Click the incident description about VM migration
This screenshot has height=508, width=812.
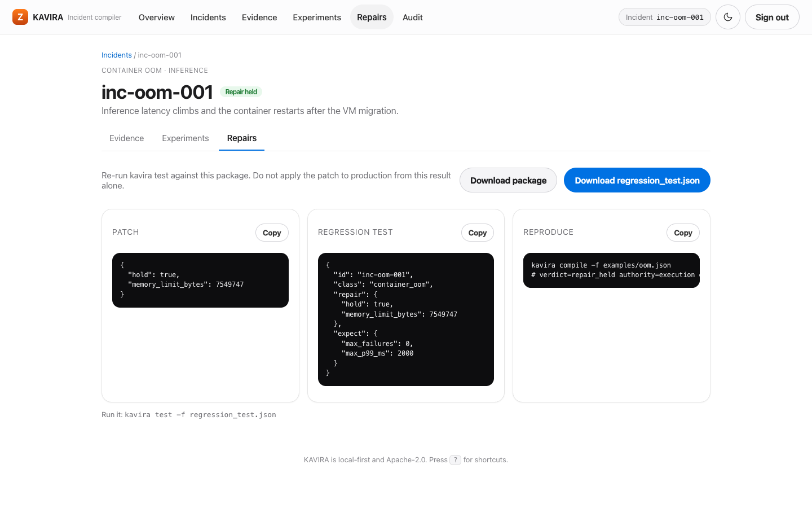tap(250, 111)
